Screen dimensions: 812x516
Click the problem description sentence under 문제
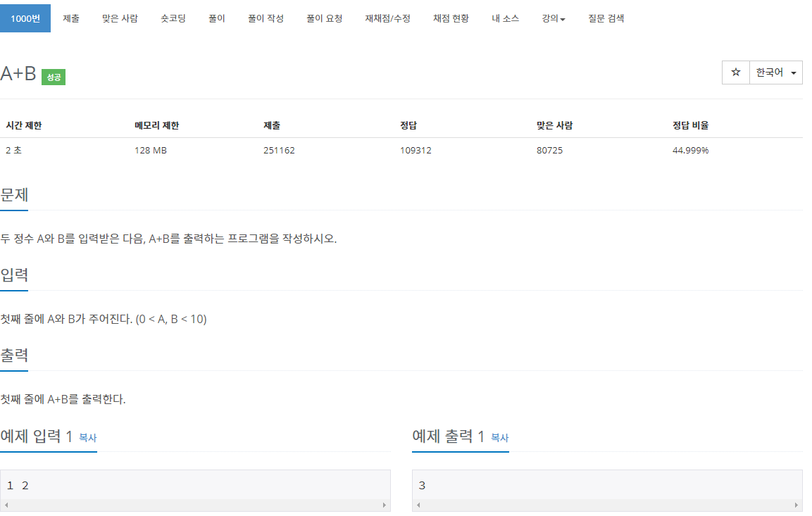(168, 239)
